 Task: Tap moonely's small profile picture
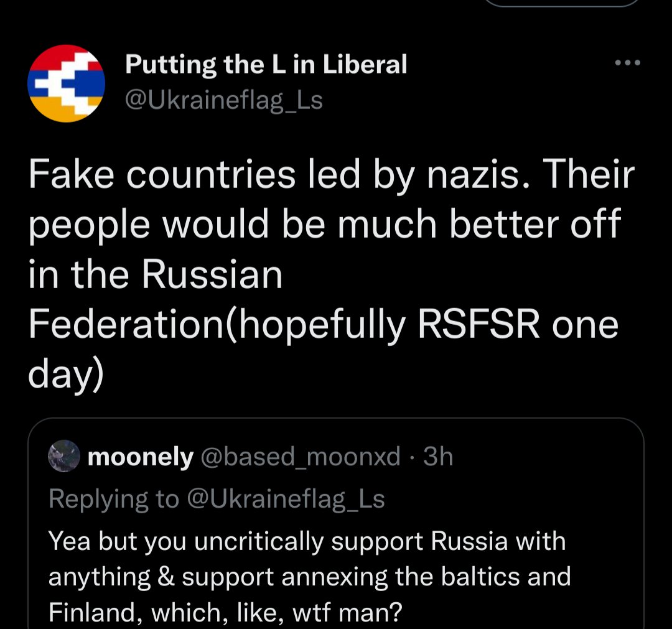coord(63,457)
